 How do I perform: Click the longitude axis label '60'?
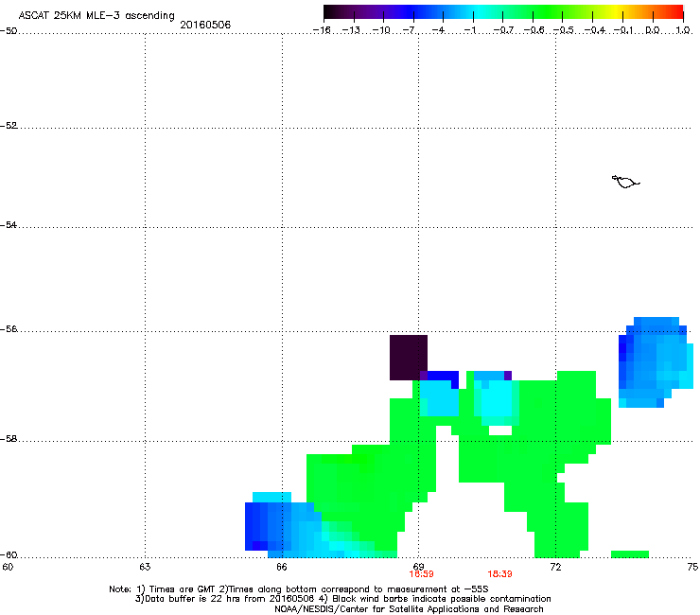(8, 567)
